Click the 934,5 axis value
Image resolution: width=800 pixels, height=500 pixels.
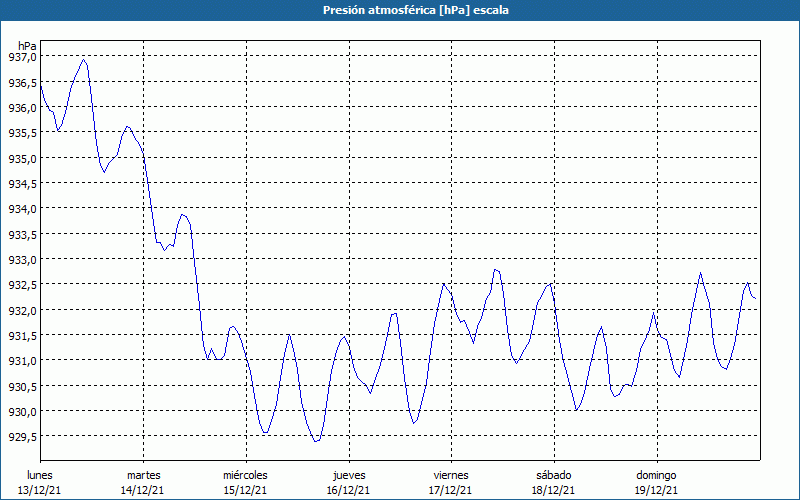[22, 184]
